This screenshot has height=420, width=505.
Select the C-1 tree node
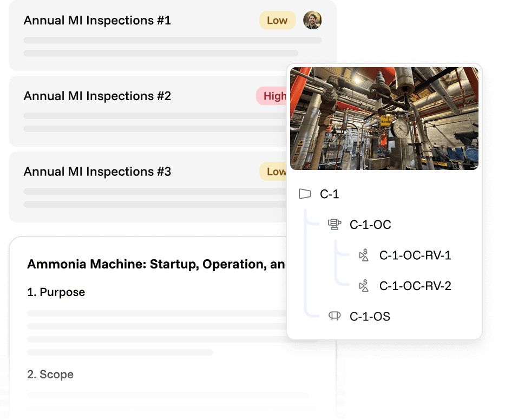click(x=329, y=194)
